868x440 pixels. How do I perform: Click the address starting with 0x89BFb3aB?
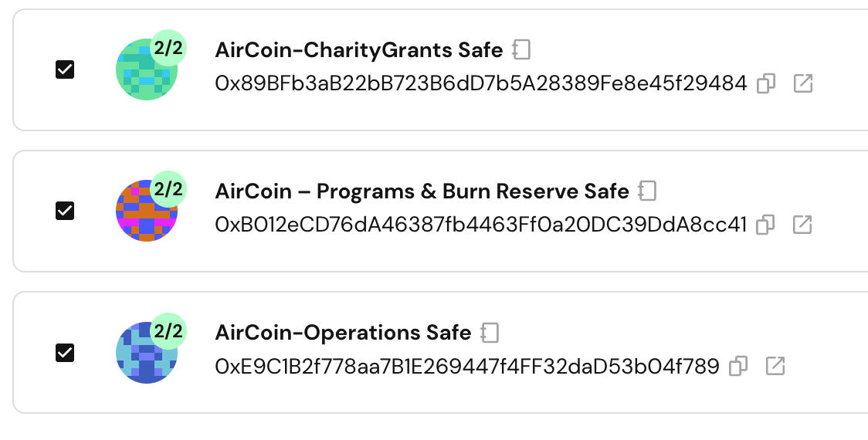pyautogui.click(x=480, y=83)
